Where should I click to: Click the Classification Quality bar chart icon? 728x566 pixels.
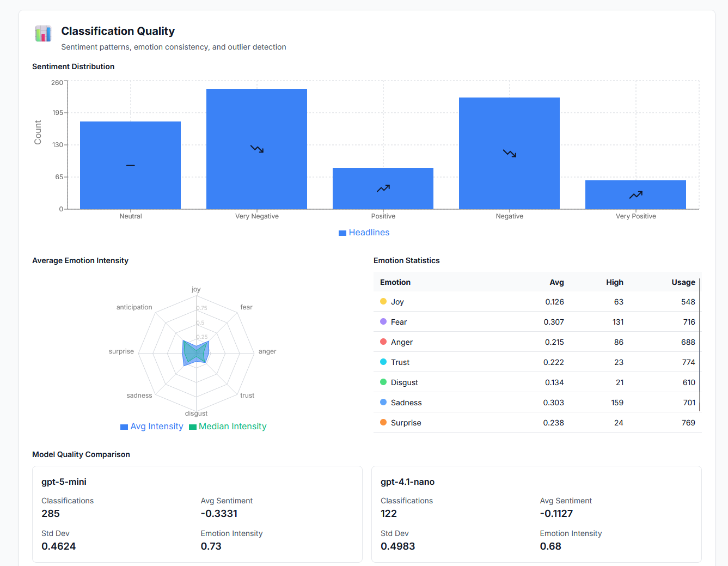[x=43, y=33]
